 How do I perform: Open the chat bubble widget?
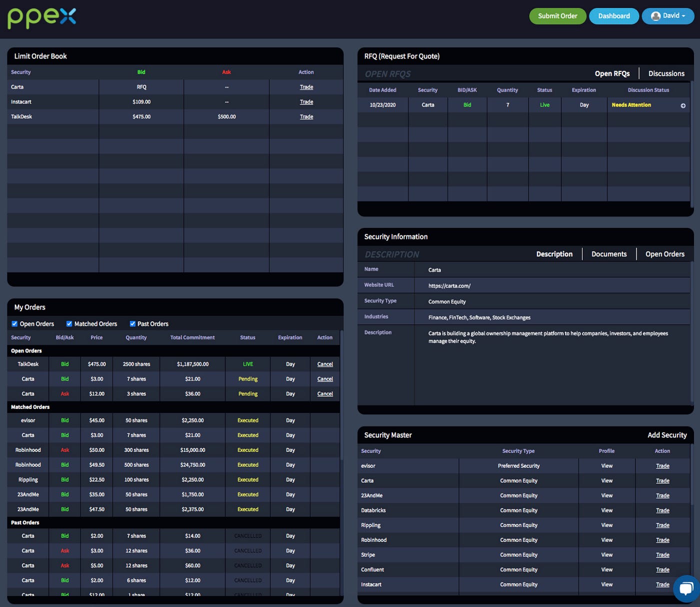tap(687, 588)
